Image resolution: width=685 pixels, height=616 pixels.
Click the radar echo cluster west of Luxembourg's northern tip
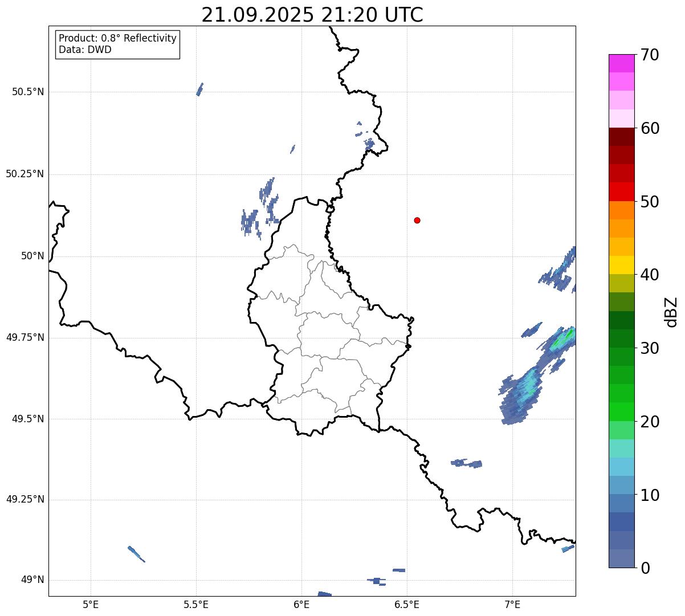click(260, 208)
